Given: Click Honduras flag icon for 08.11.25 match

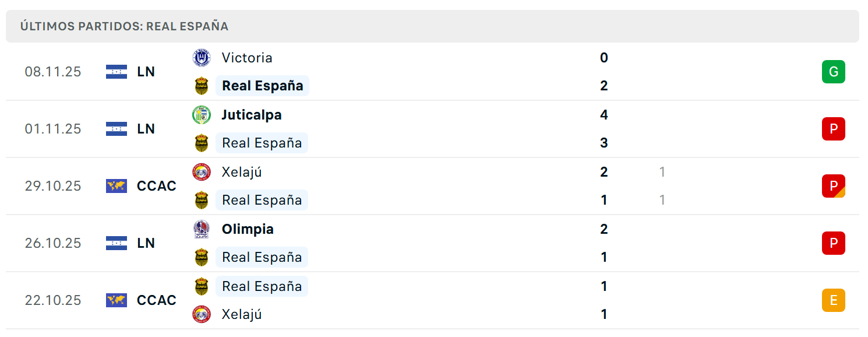Looking at the screenshot, I should click(x=117, y=72).
